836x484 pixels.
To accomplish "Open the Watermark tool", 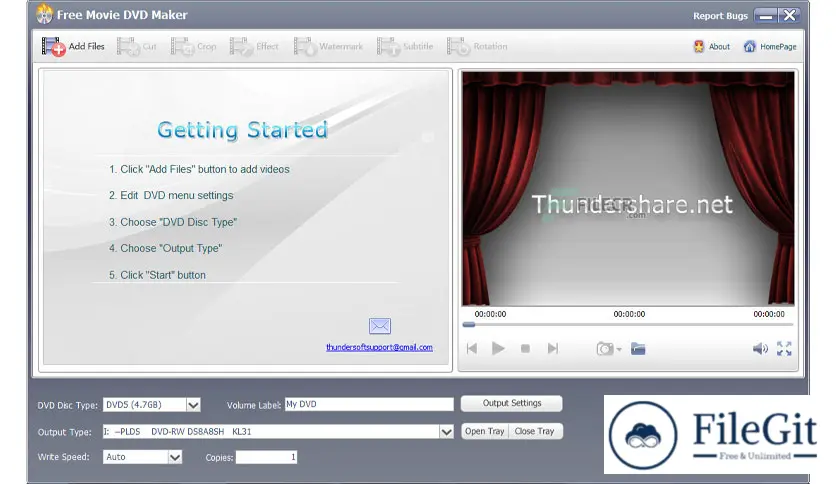I will click(x=328, y=46).
